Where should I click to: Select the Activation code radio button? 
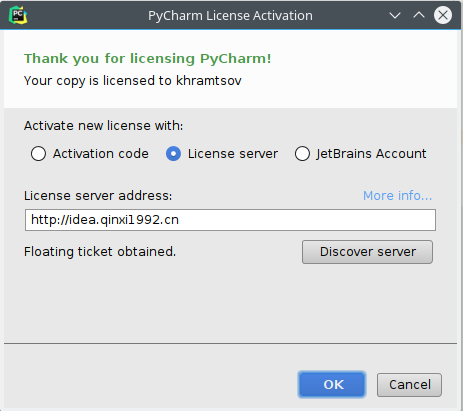[38, 154]
